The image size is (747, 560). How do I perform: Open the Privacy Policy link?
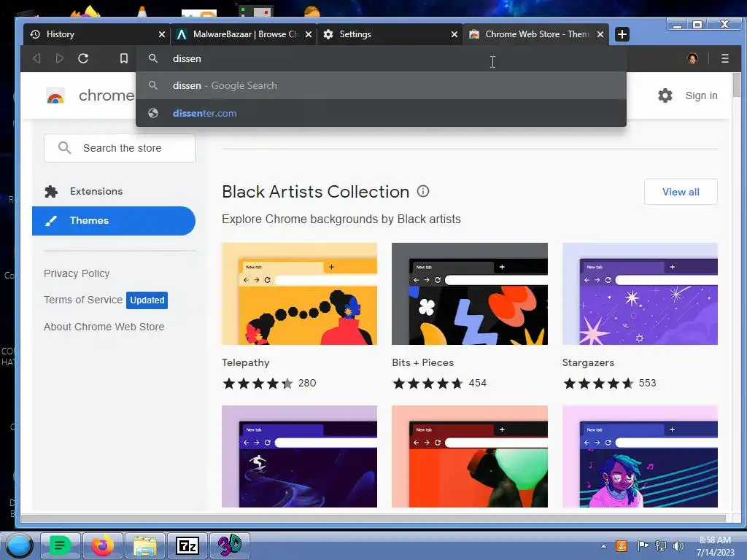click(77, 273)
